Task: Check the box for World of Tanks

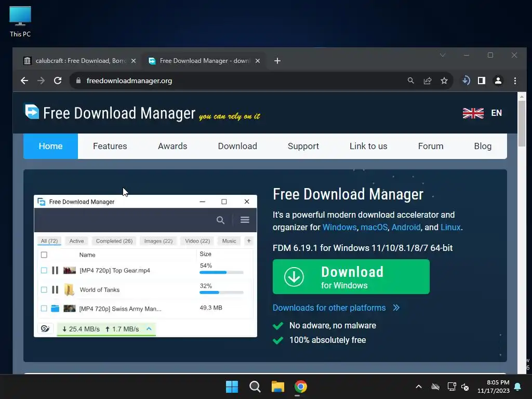Action: (44, 290)
